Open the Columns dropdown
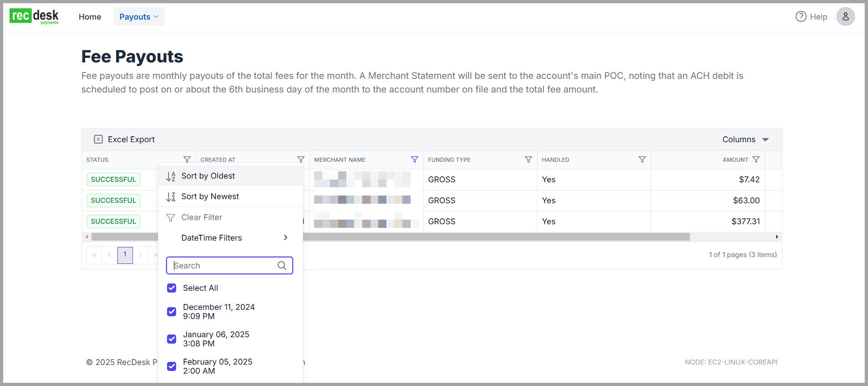Image resolution: width=868 pixels, height=386 pixels. [x=745, y=139]
